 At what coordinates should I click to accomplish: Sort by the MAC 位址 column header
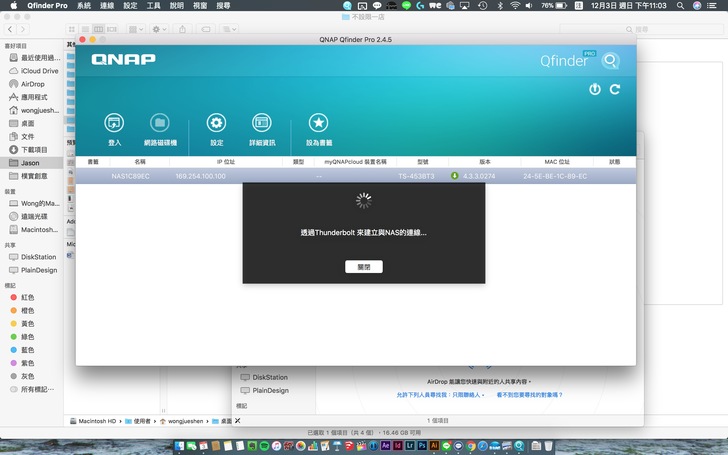click(557, 162)
